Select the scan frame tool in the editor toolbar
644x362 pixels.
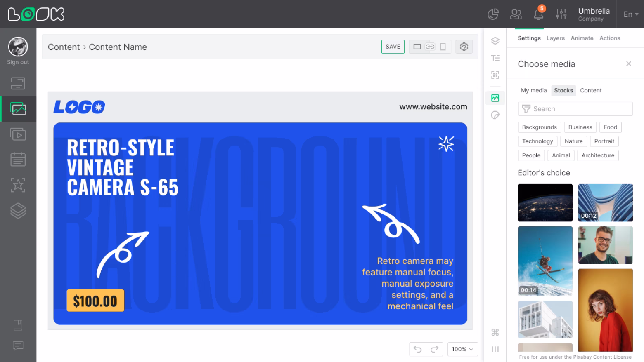pyautogui.click(x=495, y=75)
